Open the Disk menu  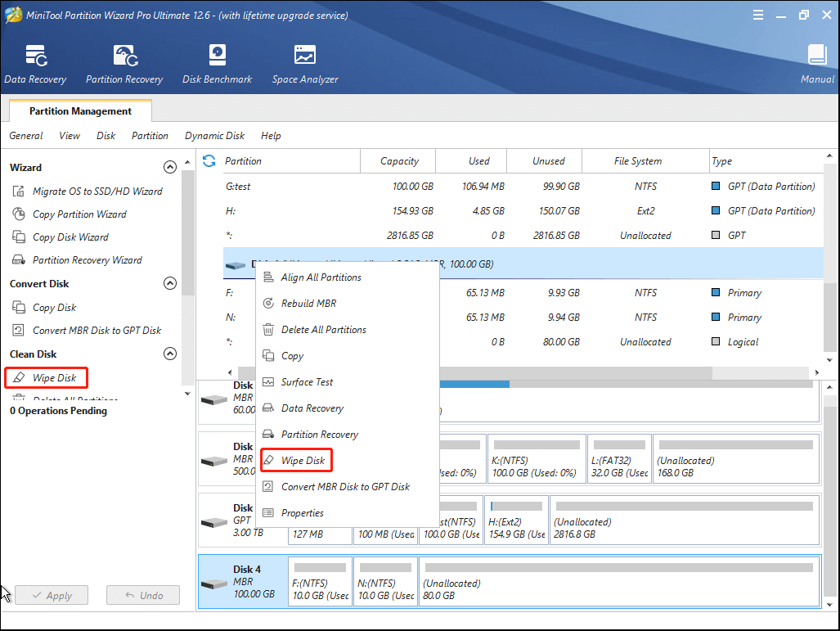pos(106,136)
